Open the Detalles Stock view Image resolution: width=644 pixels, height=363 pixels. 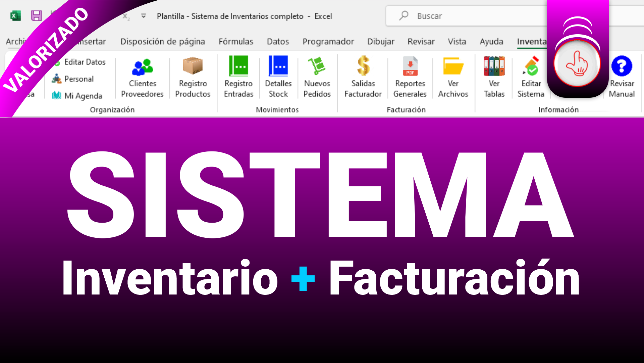(x=278, y=77)
